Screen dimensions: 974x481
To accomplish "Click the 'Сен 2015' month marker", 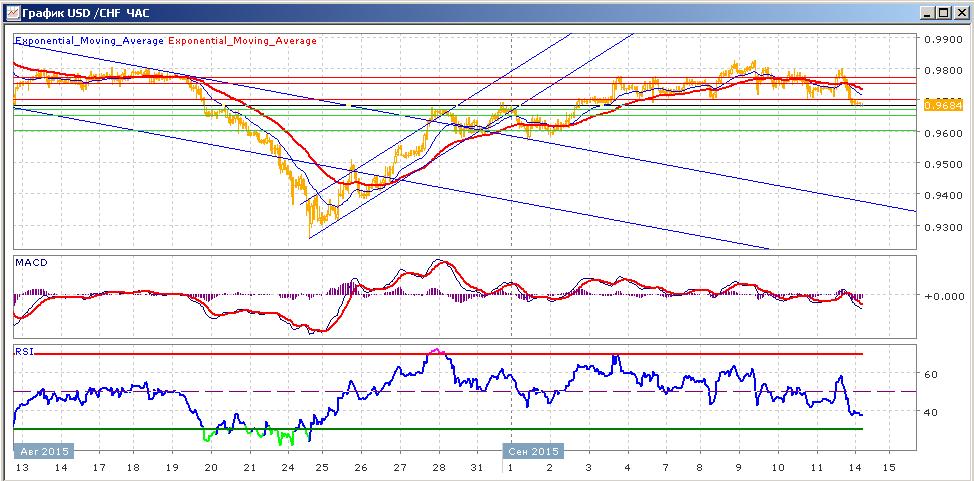I will (533, 451).
